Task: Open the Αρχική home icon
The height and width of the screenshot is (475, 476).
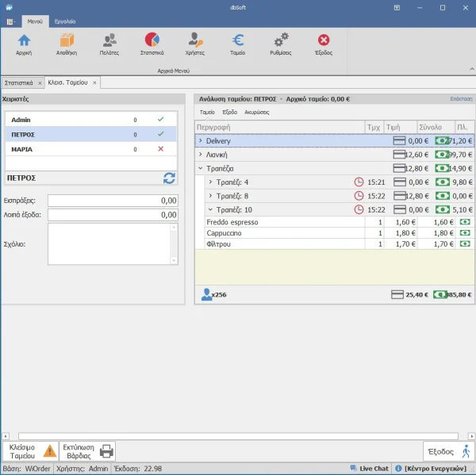Action: pos(24,43)
